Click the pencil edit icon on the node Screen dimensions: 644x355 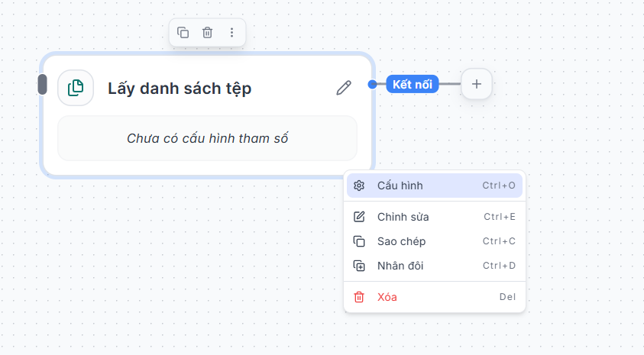[x=344, y=88]
